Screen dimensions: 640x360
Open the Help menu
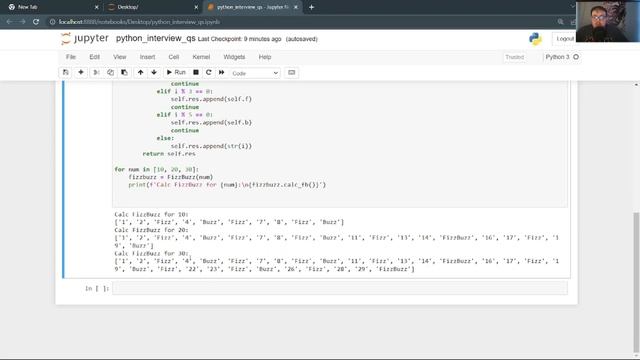[x=265, y=57]
